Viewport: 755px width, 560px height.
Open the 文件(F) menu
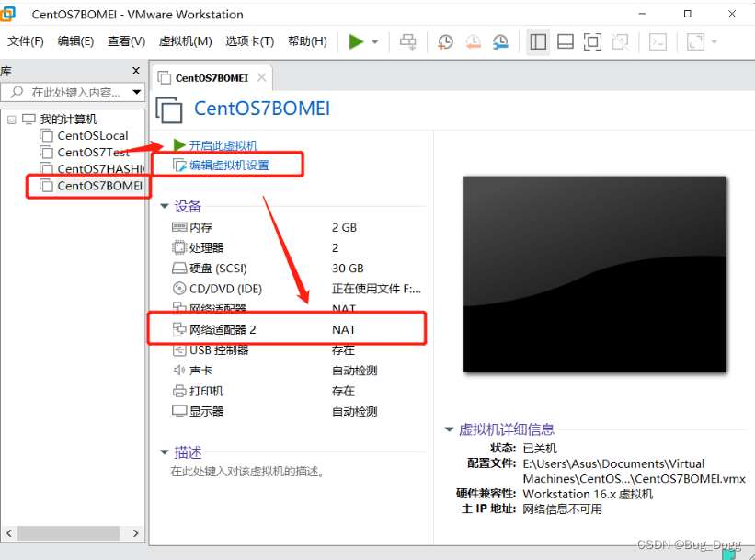point(26,41)
